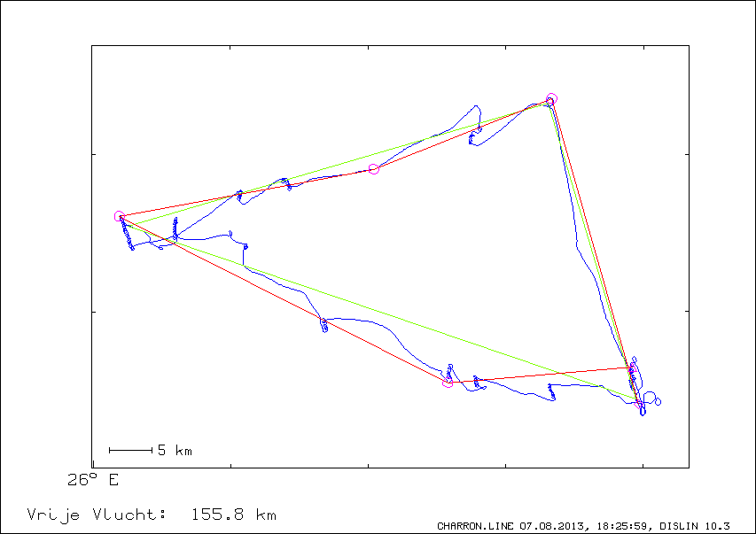The image size is (756, 534).
Task: Click the "Vrije Vlucht: 155.8 km" distance text
Action: coord(152,515)
